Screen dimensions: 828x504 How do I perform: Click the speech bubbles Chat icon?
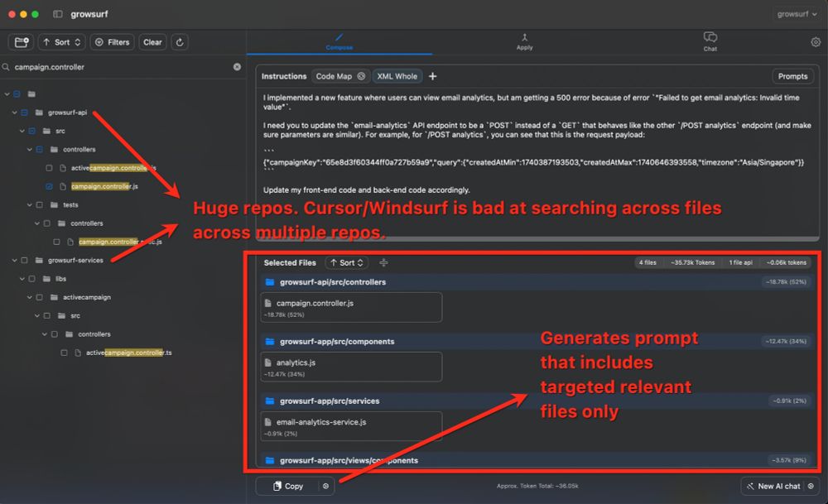[710, 37]
